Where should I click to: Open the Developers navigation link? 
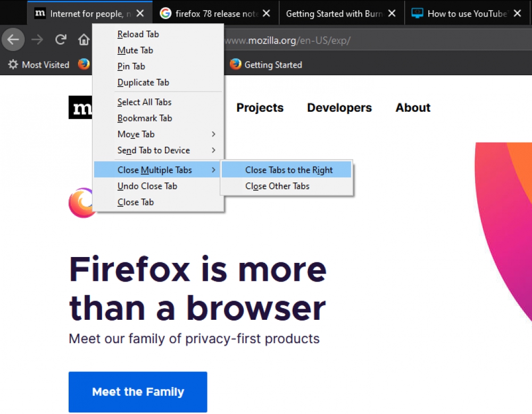(339, 107)
